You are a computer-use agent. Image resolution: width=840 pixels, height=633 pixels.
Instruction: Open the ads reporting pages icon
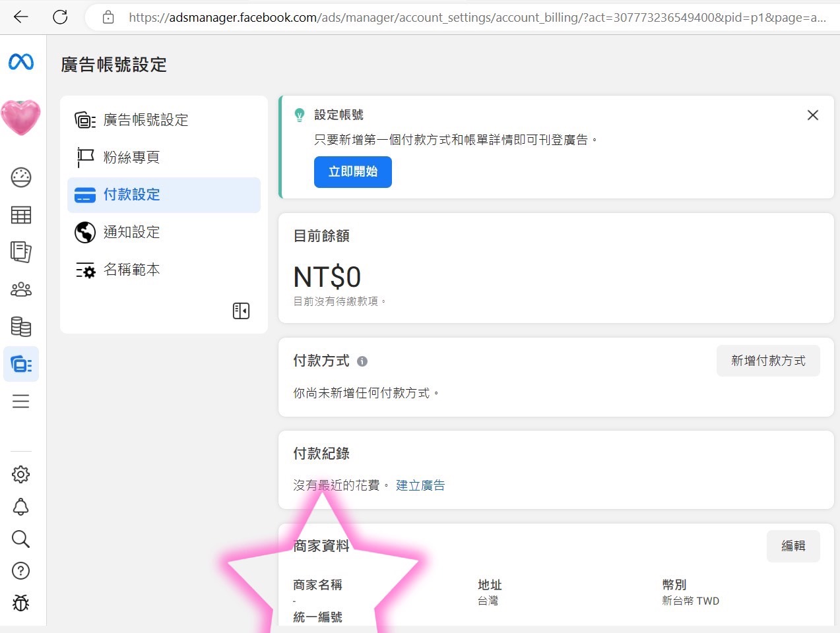click(21, 252)
